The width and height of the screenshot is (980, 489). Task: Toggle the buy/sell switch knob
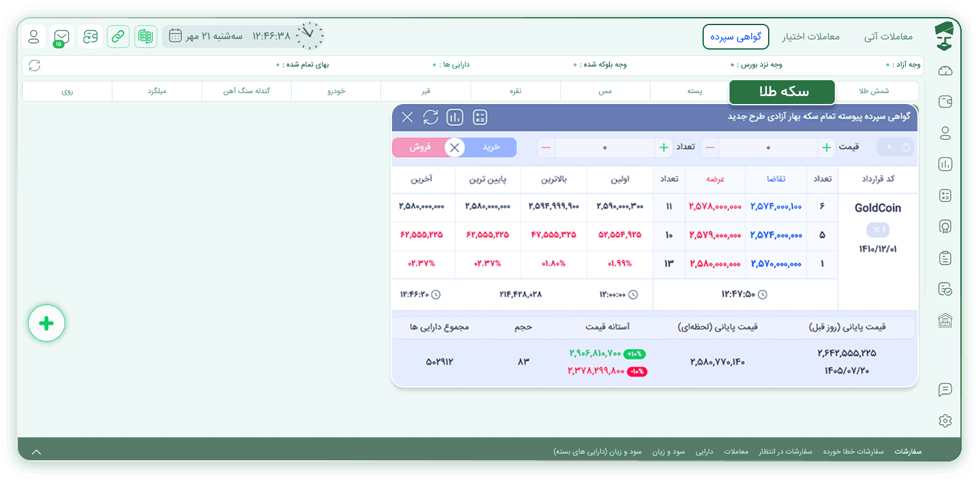pyautogui.click(x=454, y=147)
